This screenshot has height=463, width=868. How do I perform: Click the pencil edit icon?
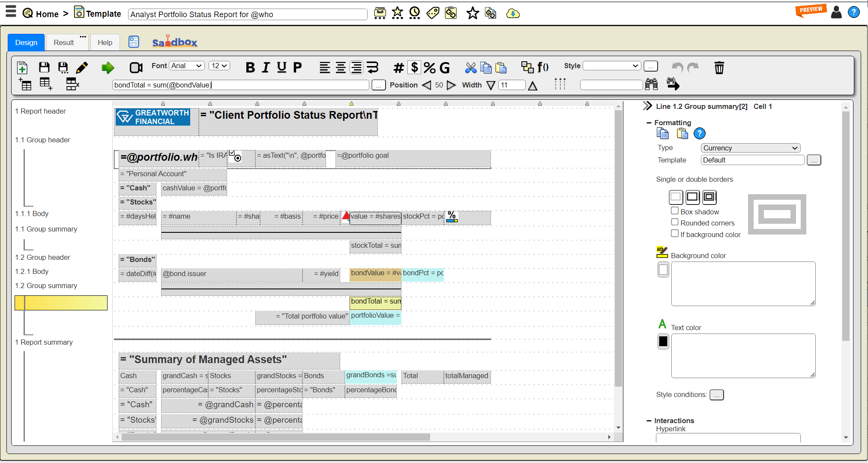81,67
